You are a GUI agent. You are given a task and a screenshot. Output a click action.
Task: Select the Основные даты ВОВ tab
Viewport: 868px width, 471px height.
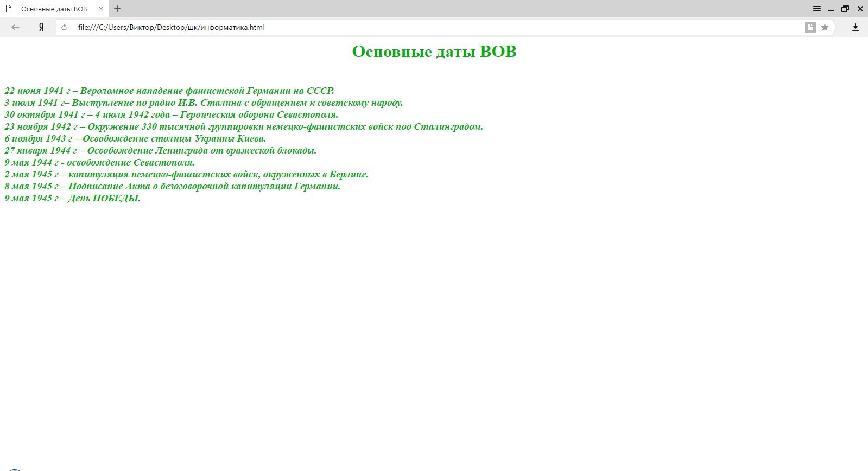54,9
